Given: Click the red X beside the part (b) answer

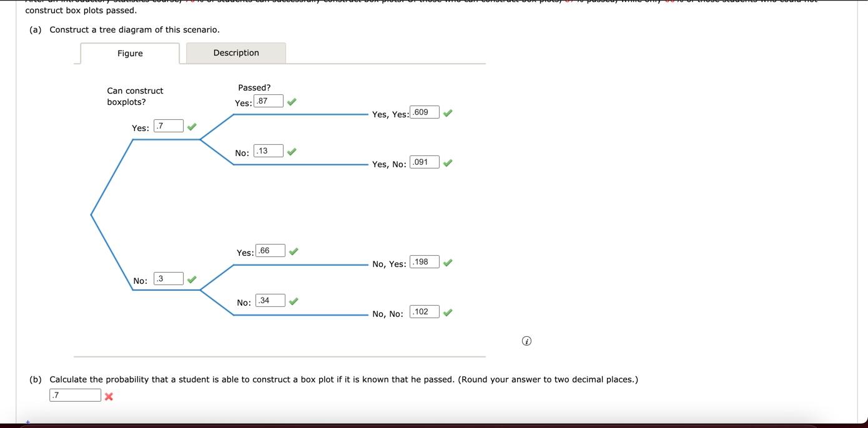Looking at the screenshot, I should [x=109, y=396].
